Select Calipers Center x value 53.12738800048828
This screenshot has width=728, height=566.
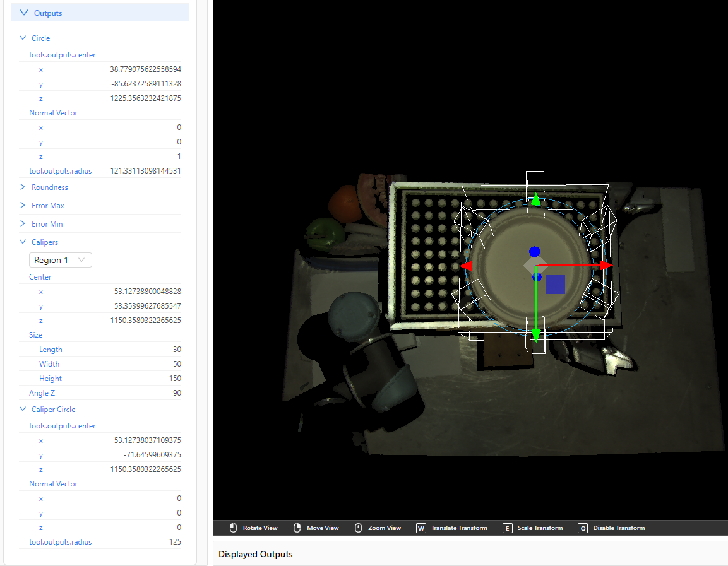click(x=148, y=292)
